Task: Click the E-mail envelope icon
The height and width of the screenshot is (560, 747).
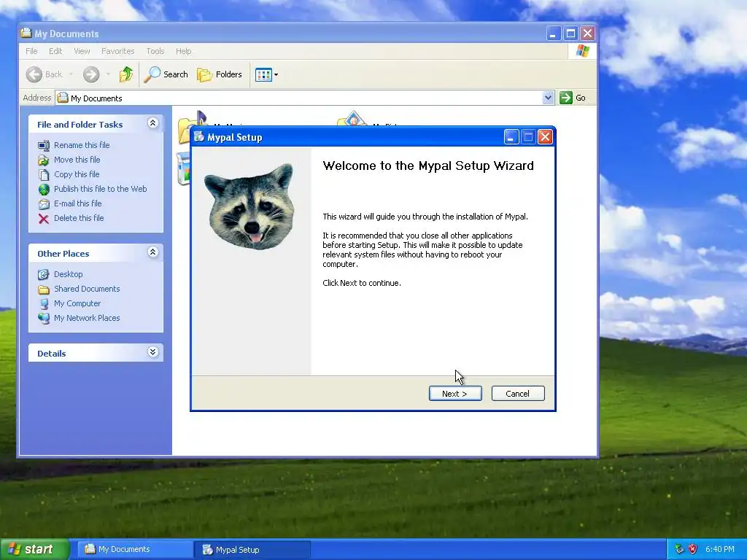Action: pos(43,204)
